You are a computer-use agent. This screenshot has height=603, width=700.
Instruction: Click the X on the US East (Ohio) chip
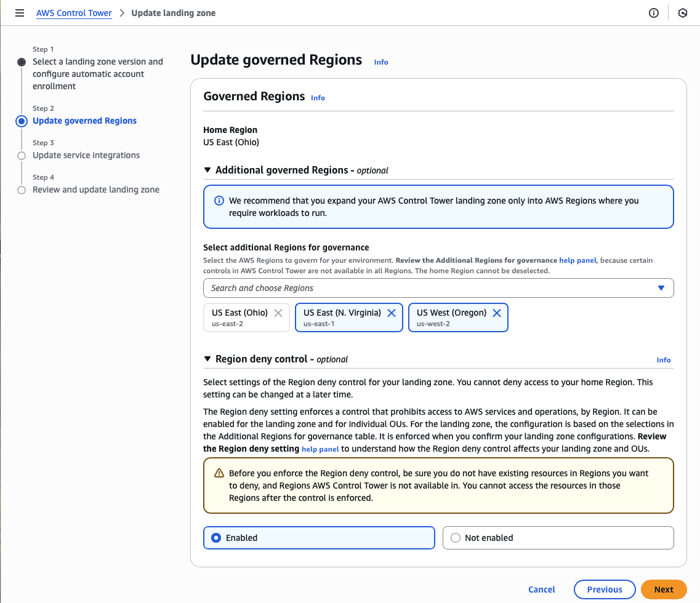pos(278,313)
